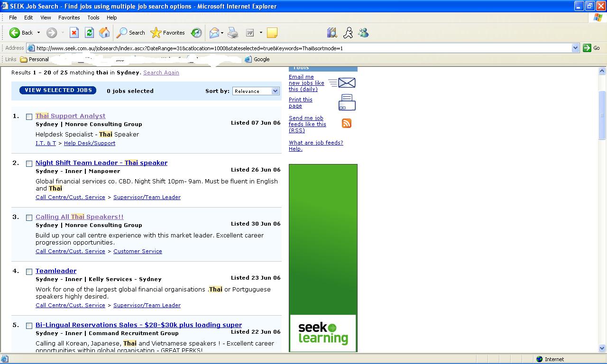Launch AIM running-man toolbar icon
Screen dimensions: 607x364
(x=348, y=33)
